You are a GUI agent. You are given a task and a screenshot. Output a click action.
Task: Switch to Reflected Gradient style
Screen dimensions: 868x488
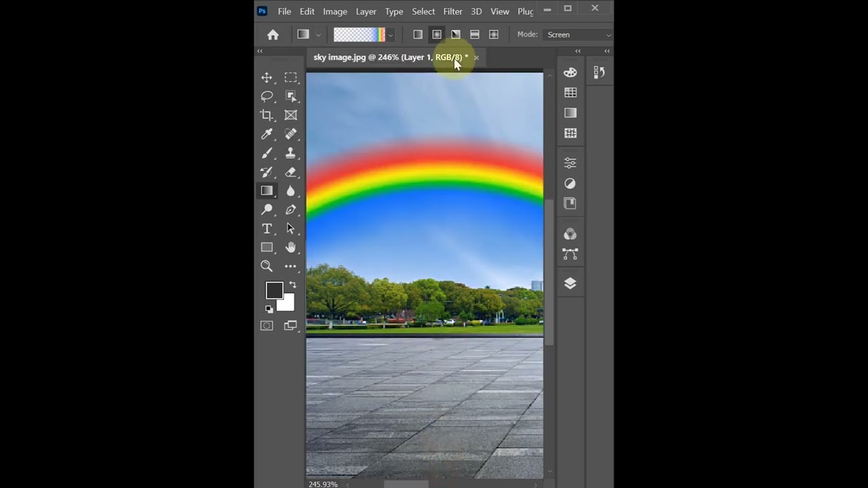click(x=475, y=35)
